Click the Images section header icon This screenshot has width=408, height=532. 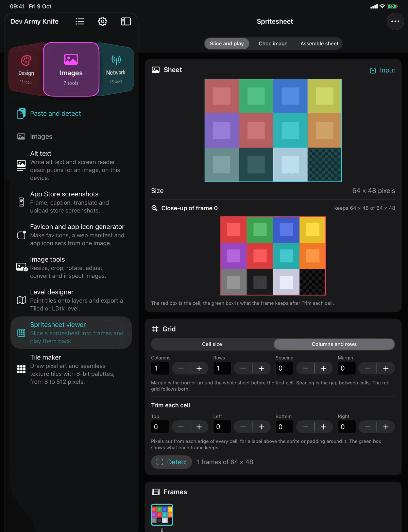[21, 136]
